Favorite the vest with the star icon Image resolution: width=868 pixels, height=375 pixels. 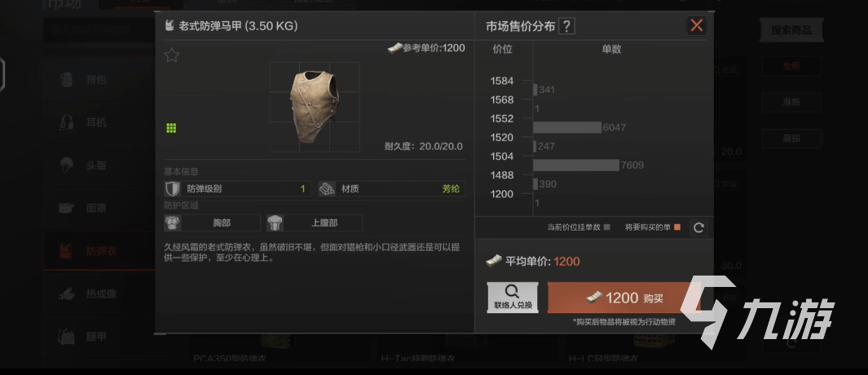[172, 55]
